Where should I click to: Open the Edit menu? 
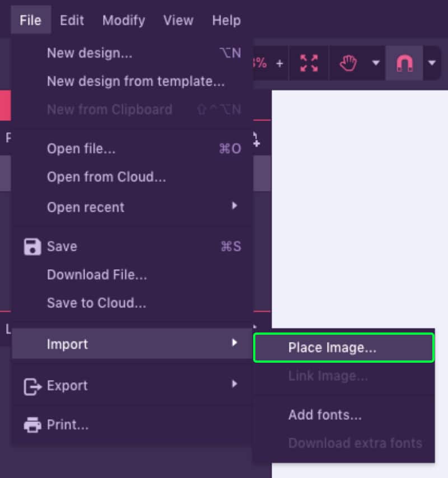click(x=72, y=20)
